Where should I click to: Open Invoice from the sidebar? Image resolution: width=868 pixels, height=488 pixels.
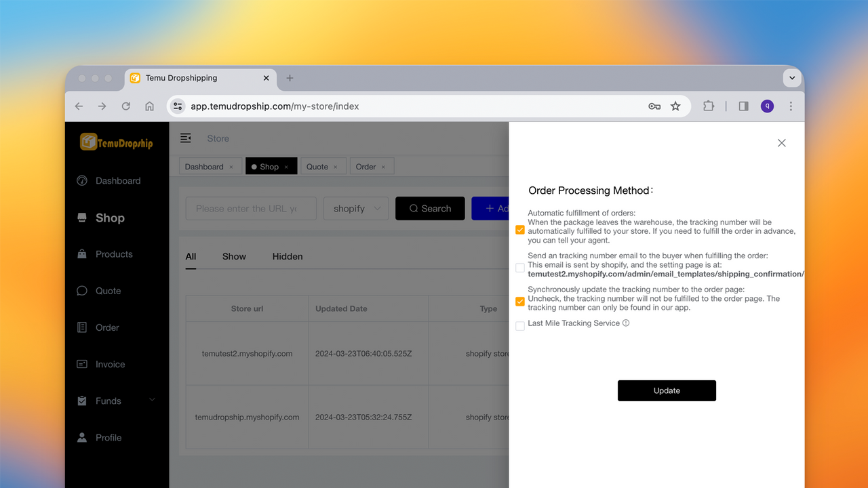point(110,364)
